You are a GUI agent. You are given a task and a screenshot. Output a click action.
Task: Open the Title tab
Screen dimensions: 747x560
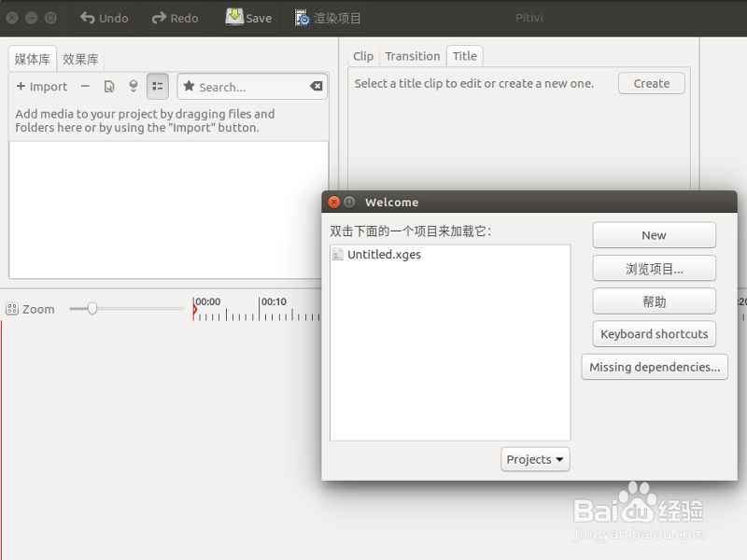[464, 56]
